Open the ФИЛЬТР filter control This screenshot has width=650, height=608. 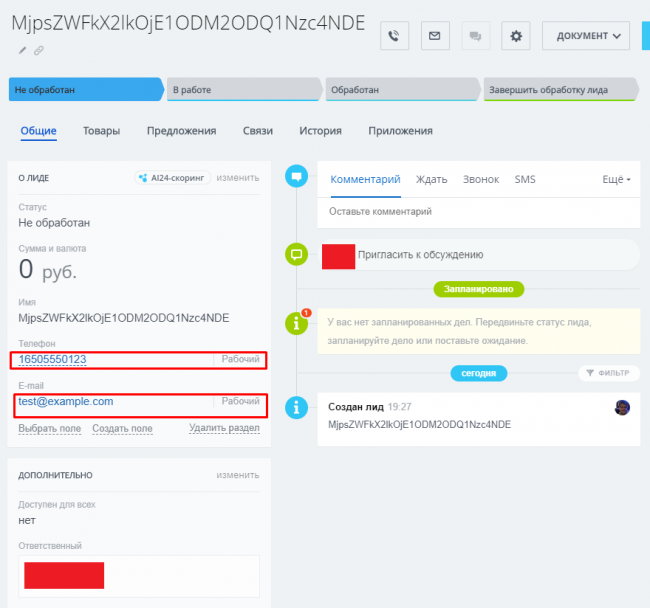coord(607,373)
